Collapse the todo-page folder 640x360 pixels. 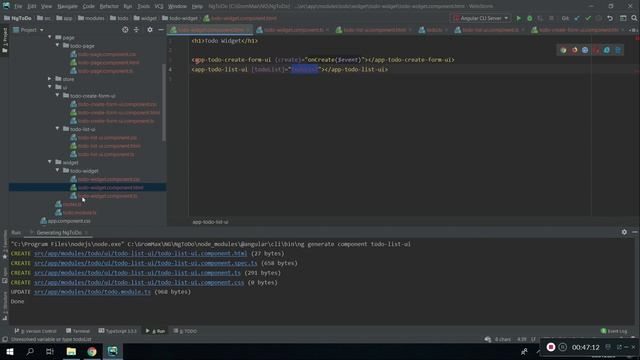pos(58,46)
